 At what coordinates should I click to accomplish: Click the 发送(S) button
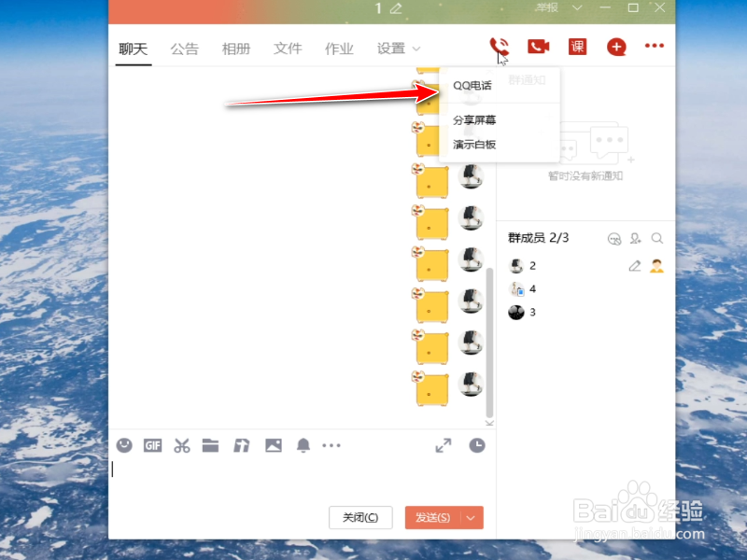coord(432,518)
